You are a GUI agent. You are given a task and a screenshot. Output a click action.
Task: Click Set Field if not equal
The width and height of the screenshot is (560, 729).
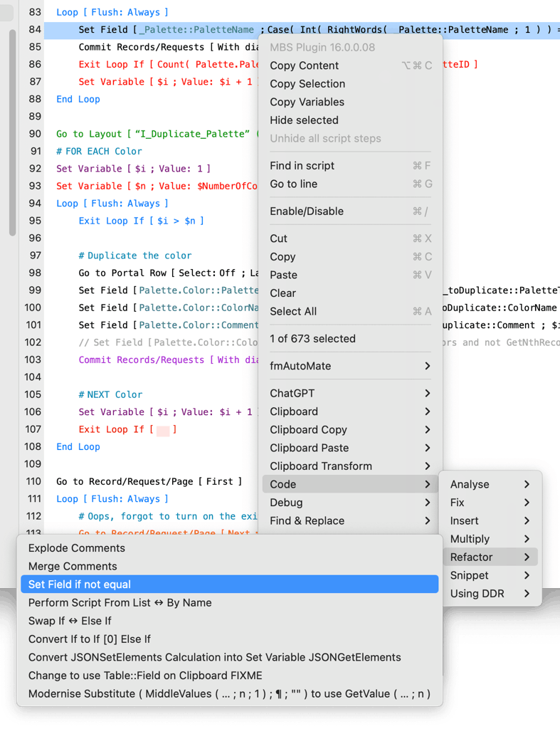pos(230,584)
